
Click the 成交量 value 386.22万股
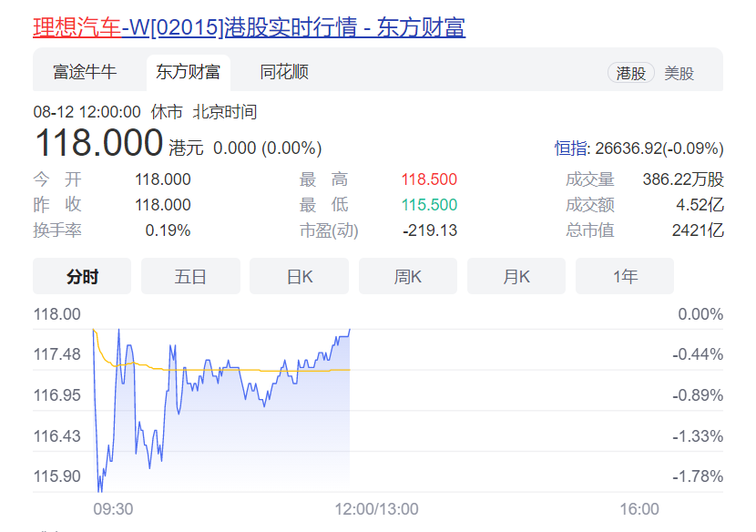(683, 179)
